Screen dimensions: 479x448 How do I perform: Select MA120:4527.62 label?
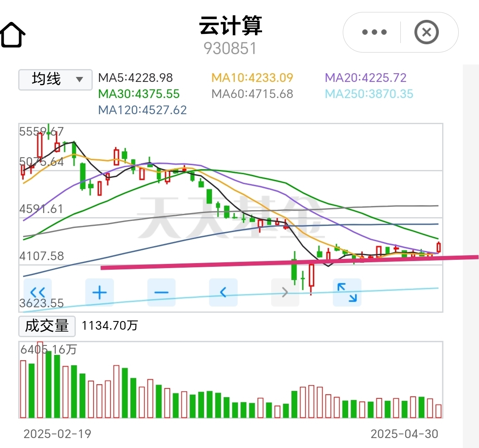coord(142,110)
